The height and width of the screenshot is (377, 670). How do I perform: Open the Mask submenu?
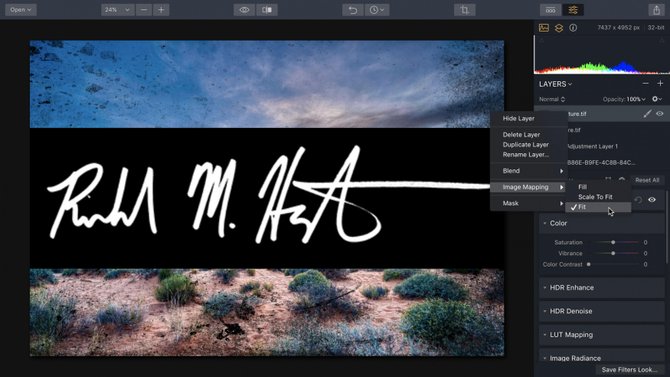click(529, 203)
